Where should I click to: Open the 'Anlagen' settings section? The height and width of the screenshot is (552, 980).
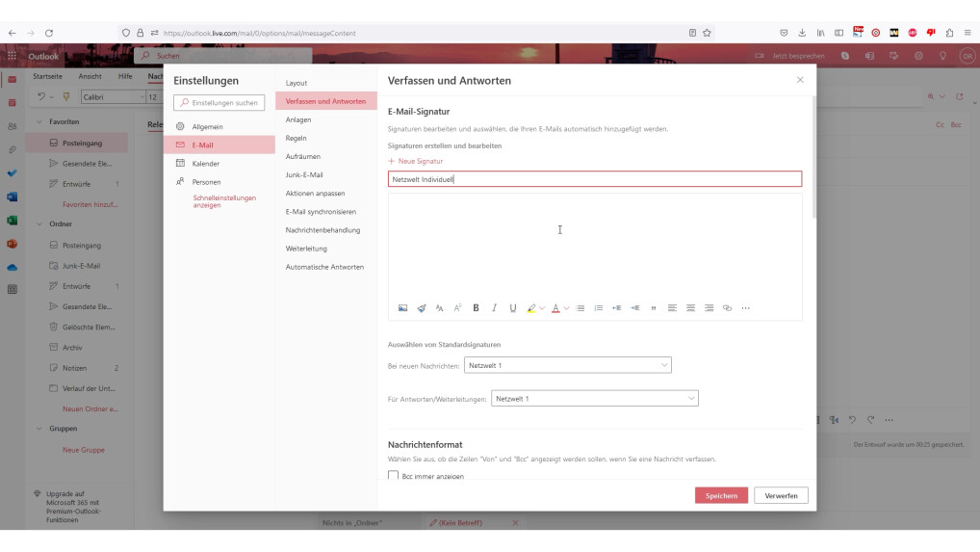(x=298, y=119)
